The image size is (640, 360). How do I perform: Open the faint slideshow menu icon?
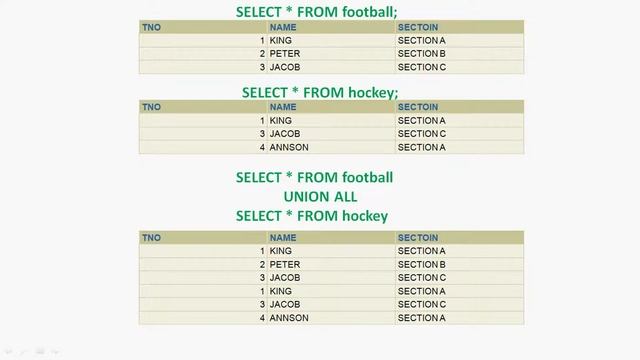click(40, 351)
